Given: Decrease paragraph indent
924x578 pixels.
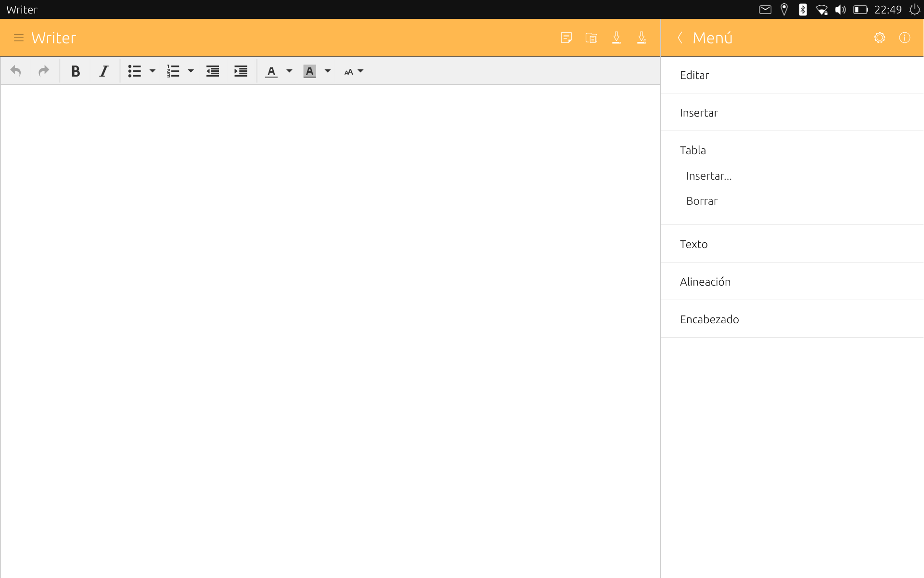Looking at the screenshot, I should pyautogui.click(x=212, y=71).
